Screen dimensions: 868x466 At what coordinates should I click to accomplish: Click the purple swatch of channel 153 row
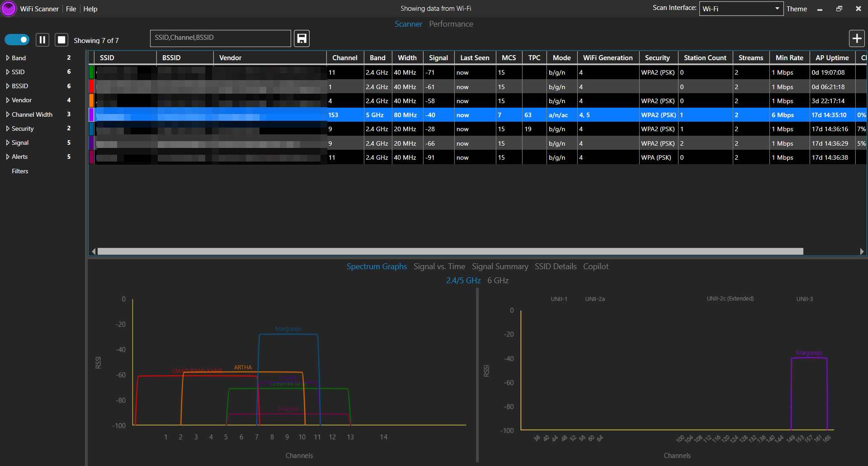[x=91, y=114]
